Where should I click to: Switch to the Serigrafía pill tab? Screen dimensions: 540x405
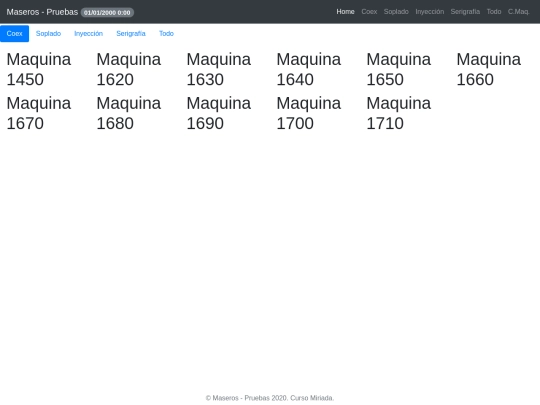click(131, 33)
